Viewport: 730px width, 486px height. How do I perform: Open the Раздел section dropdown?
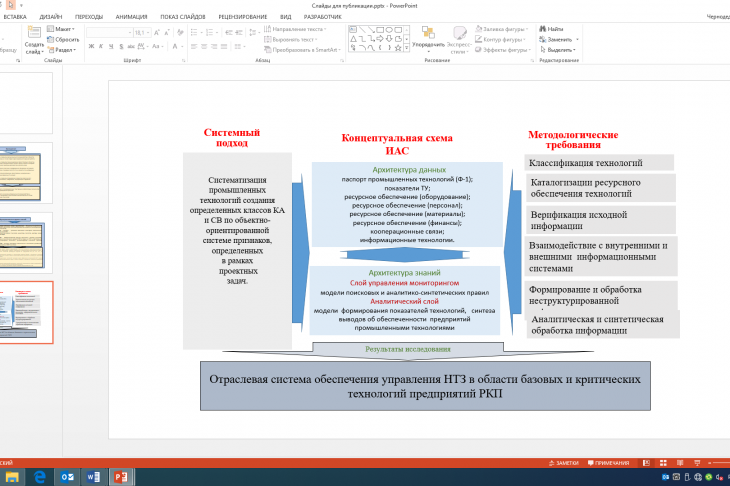click(x=61, y=50)
